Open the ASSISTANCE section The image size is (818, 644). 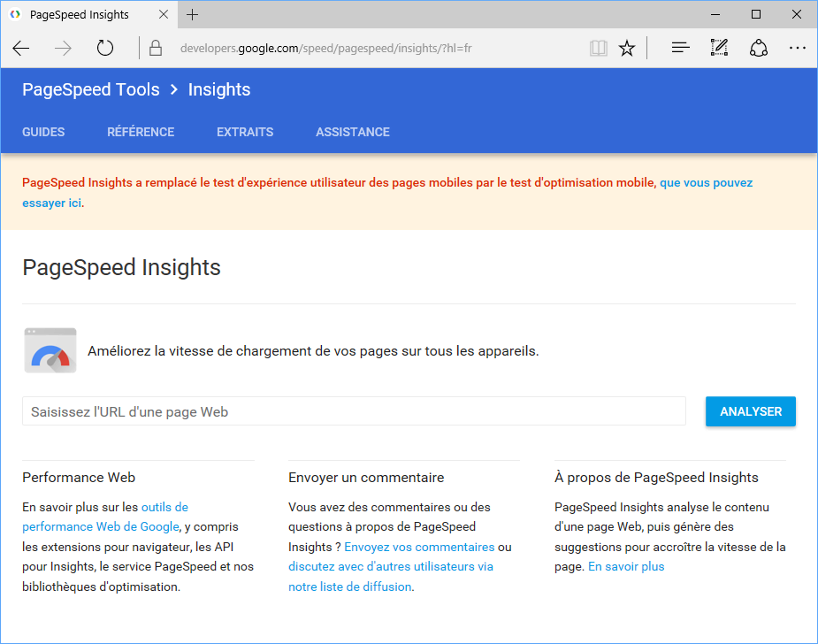pos(352,132)
